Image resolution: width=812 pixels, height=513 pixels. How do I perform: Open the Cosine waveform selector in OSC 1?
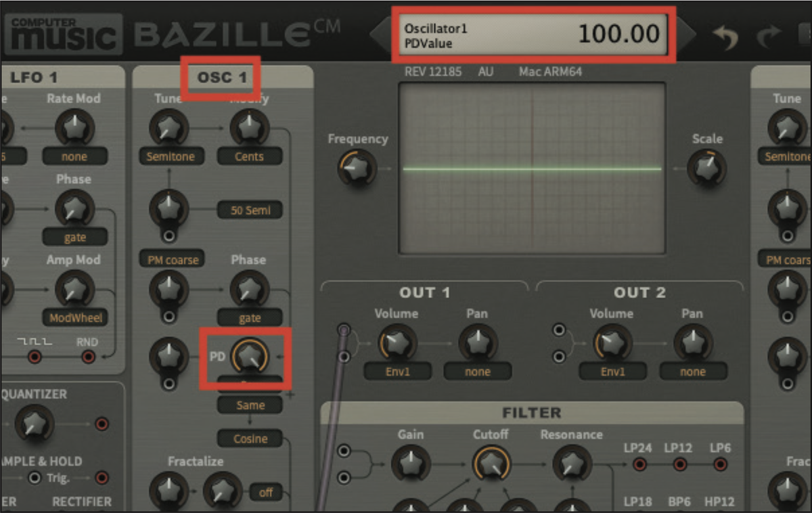(250, 439)
